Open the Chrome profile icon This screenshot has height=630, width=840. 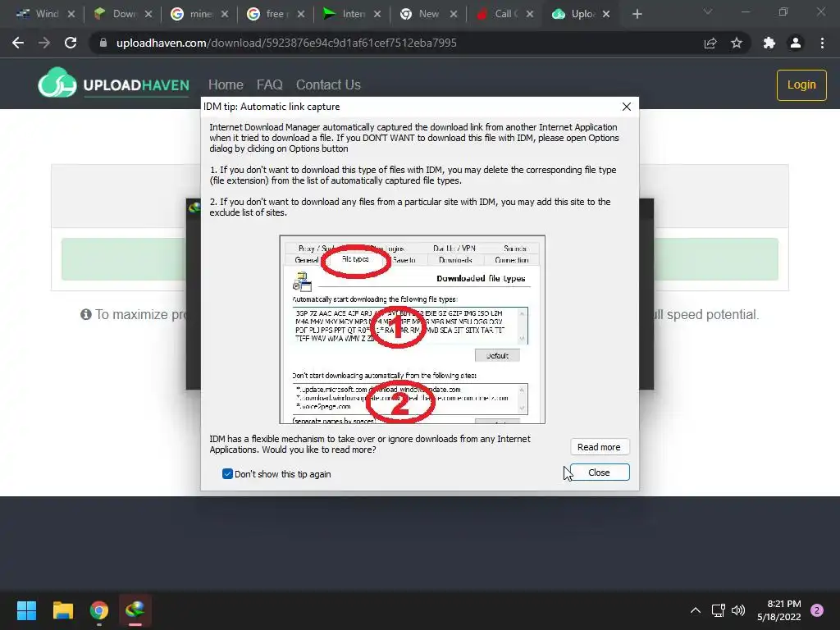(x=796, y=43)
